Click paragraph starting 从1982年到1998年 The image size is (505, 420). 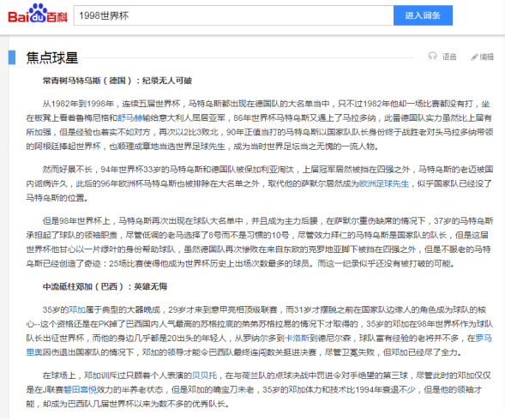pos(259,125)
